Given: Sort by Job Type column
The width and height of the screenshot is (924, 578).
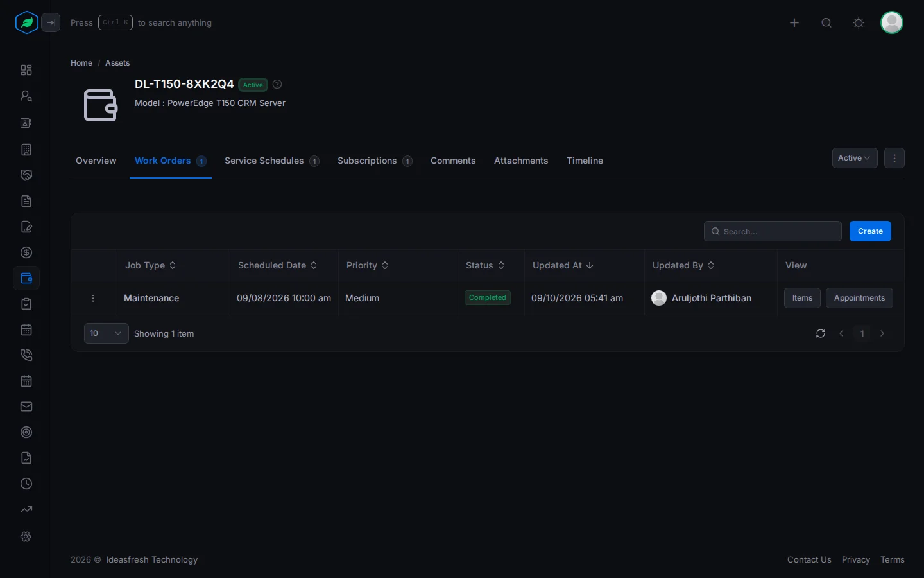Looking at the screenshot, I should 150,265.
